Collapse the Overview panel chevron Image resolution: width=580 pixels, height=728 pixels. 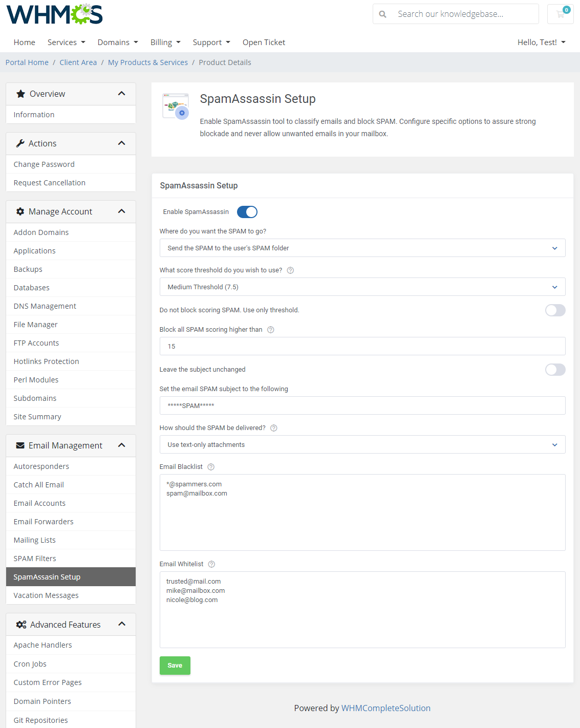pos(121,94)
